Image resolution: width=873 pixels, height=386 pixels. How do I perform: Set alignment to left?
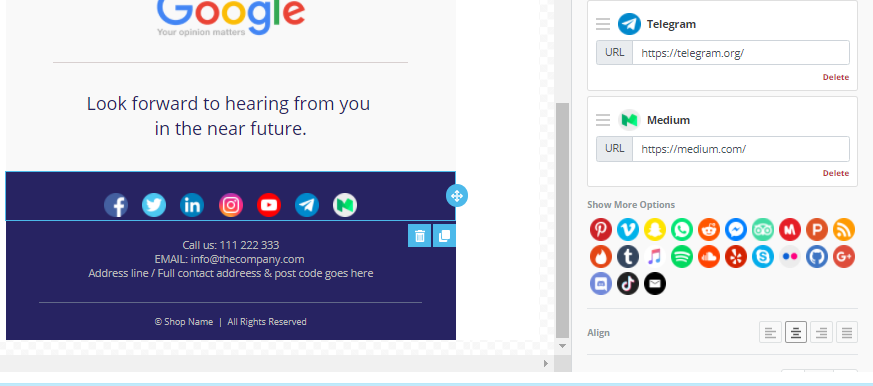pos(771,333)
